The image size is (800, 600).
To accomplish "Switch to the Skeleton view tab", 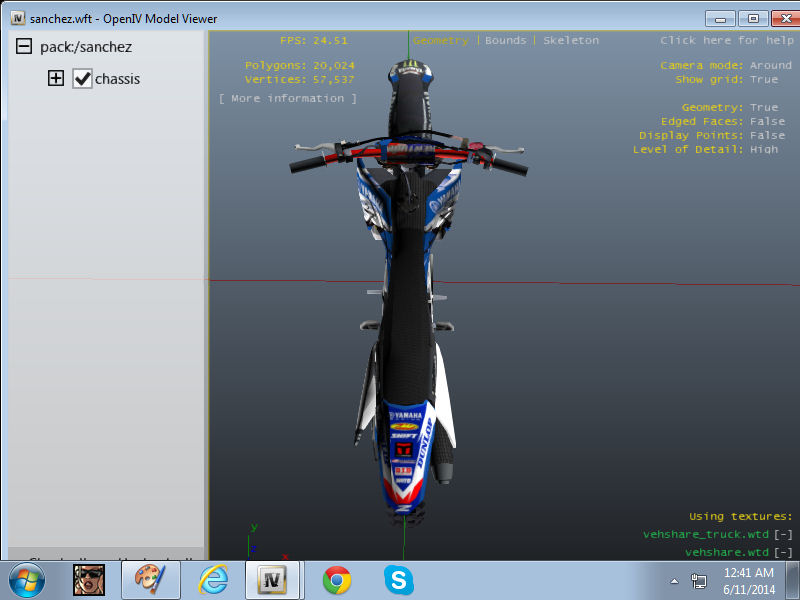I will point(571,40).
